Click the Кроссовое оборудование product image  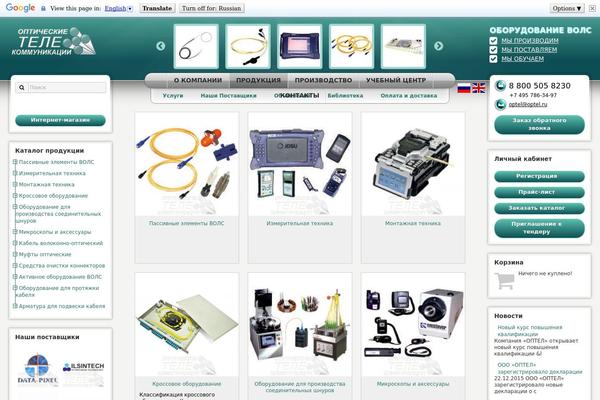pyautogui.click(x=187, y=325)
